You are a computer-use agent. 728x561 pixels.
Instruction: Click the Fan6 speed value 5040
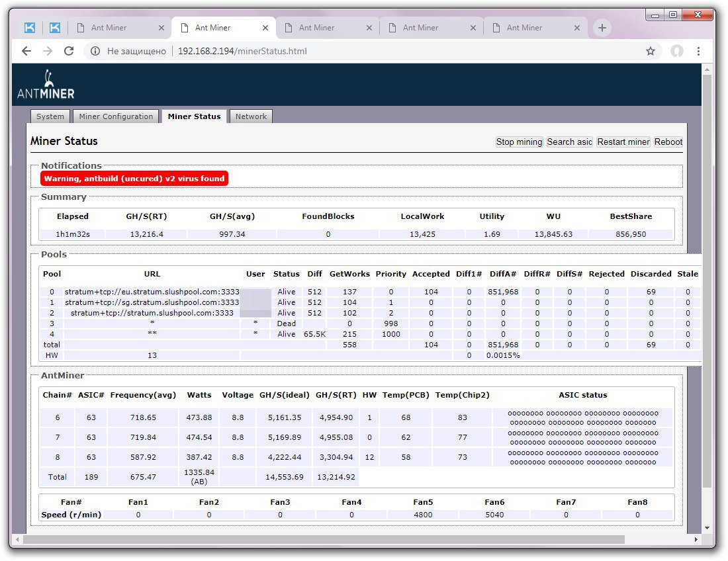click(x=494, y=515)
